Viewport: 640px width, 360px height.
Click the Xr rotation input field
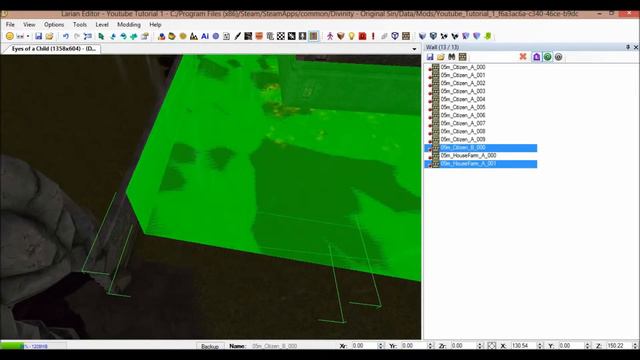click(x=364, y=346)
